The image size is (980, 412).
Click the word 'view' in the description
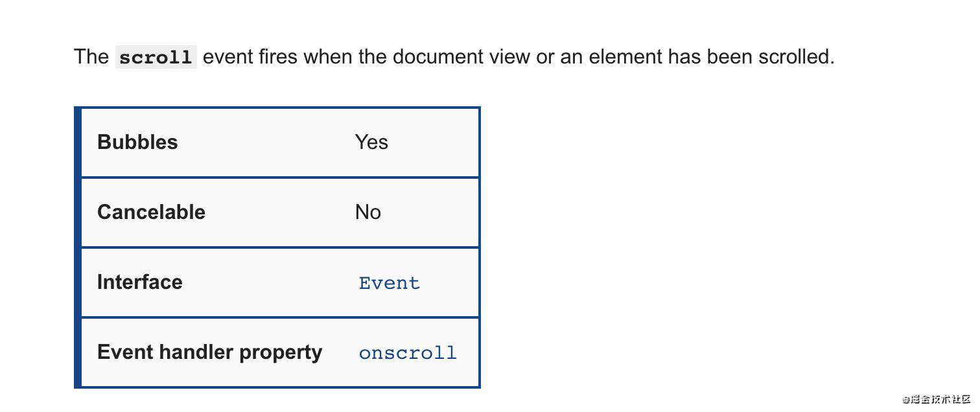(x=516, y=57)
